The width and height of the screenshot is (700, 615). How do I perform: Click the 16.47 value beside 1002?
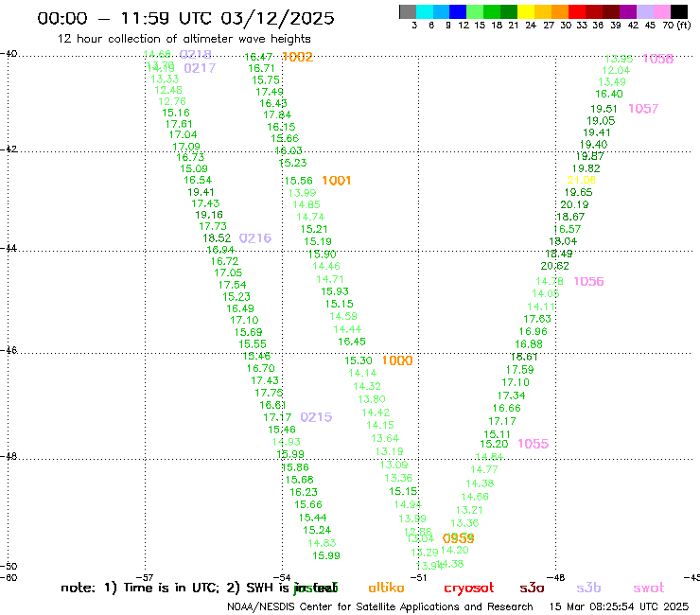pyautogui.click(x=258, y=57)
